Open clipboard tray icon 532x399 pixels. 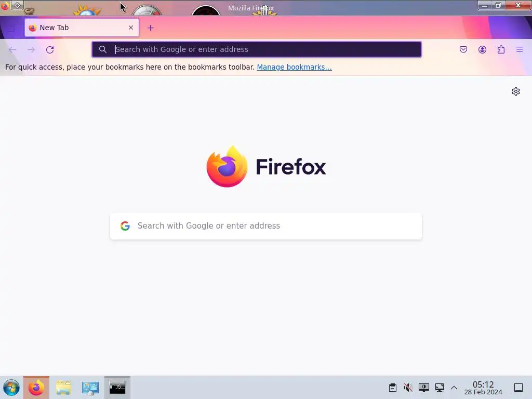(x=393, y=388)
